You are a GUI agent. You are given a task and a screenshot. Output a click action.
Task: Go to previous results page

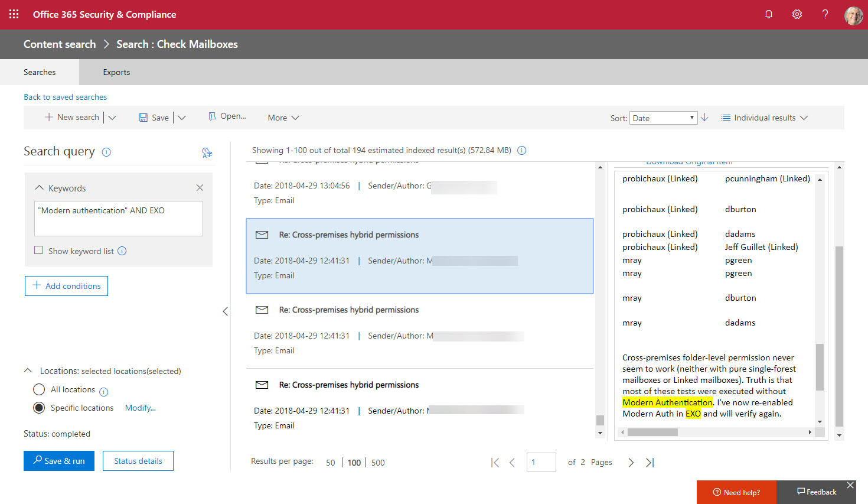[x=512, y=463]
